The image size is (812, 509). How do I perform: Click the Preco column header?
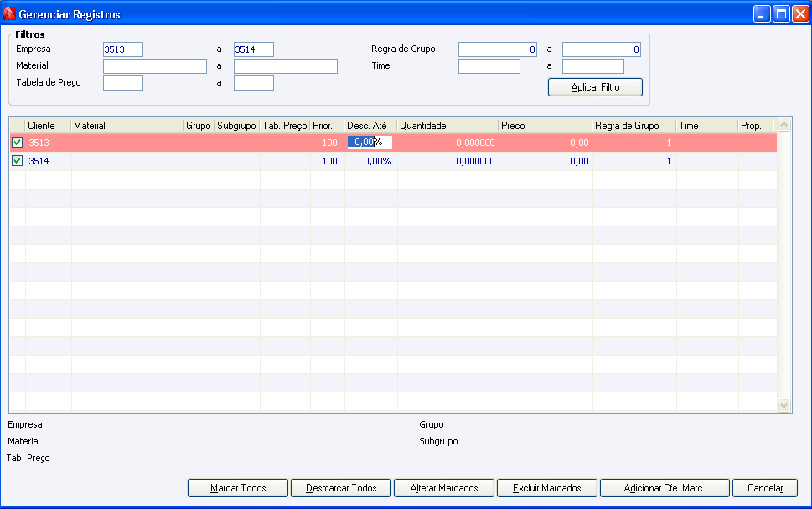pyautogui.click(x=546, y=126)
